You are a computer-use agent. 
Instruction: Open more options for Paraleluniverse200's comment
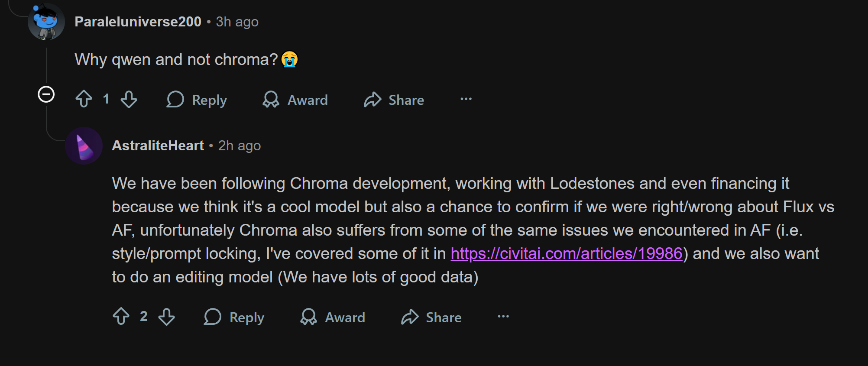click(x=466, y=99)
